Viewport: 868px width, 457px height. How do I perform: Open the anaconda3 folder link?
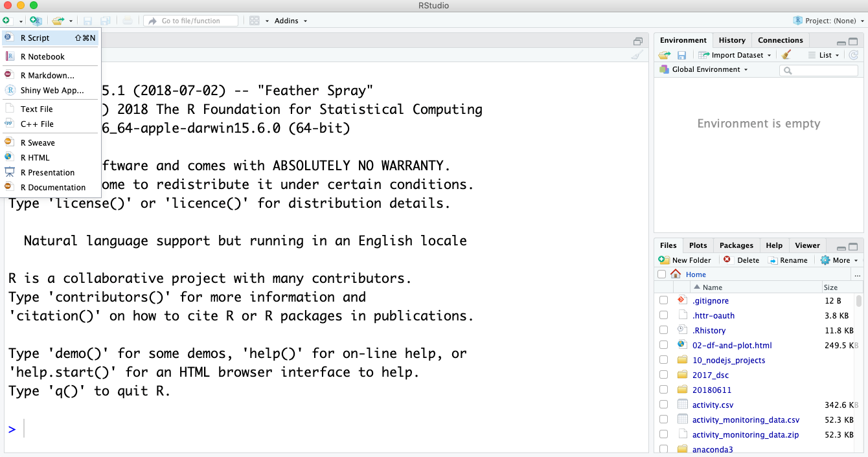pyautogui.click(x=713, y=449)
